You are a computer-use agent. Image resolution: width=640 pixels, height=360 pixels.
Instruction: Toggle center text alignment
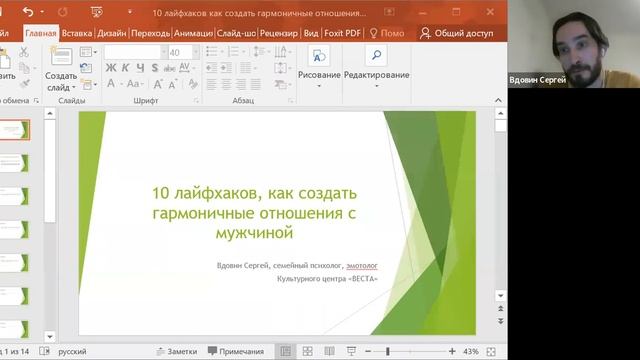tap(226, 84)
